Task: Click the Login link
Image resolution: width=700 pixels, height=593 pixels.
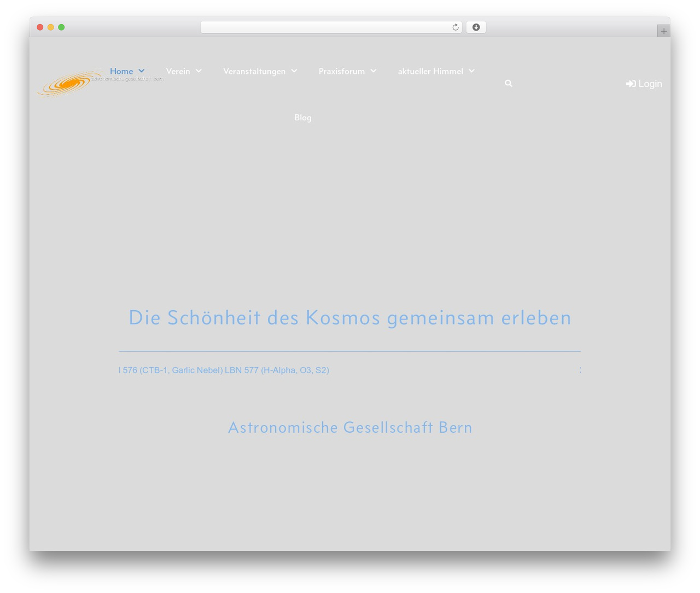Action: (644, 84)
